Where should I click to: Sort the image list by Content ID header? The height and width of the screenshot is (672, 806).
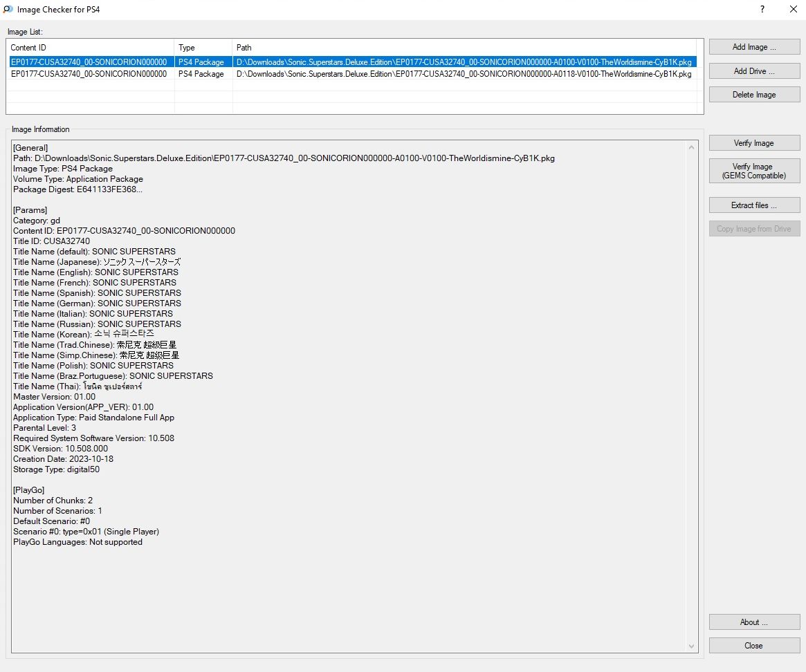click(x=91, y=47)
